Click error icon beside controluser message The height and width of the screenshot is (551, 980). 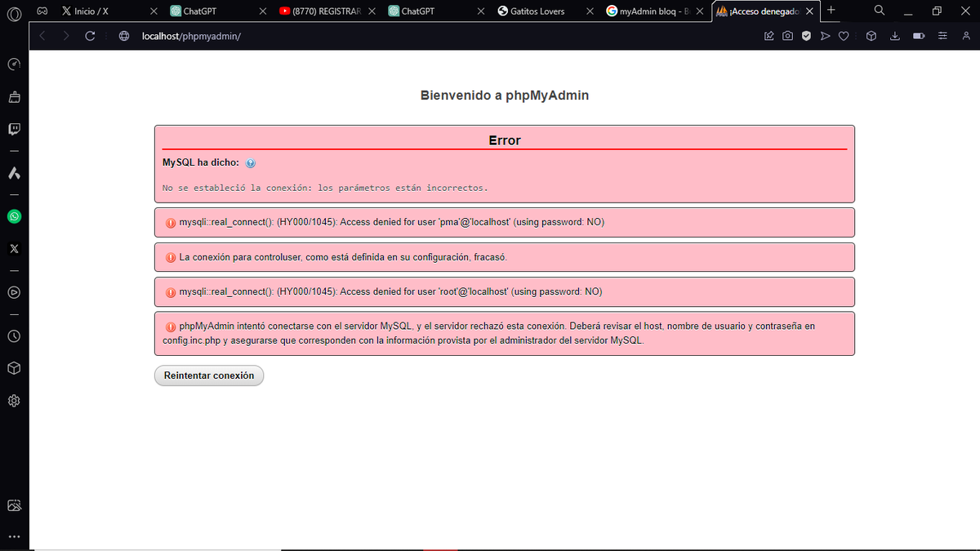[171, 257]
